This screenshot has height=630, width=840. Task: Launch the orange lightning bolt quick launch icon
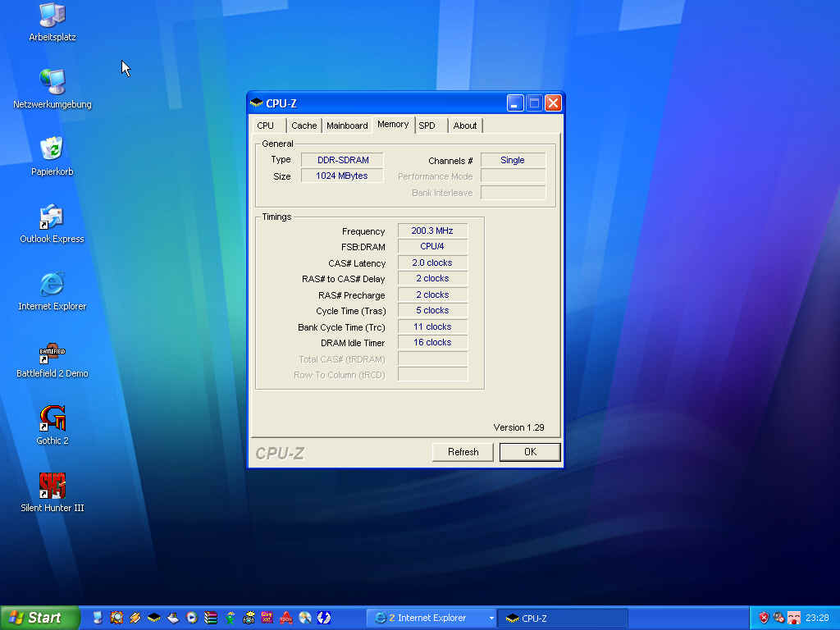point(135,618)
